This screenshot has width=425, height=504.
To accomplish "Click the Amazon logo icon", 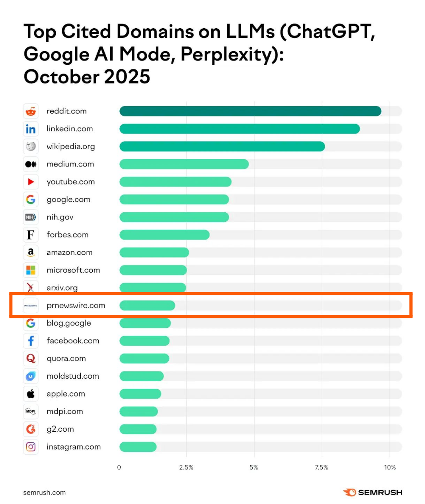I will (x=31, y=252).
